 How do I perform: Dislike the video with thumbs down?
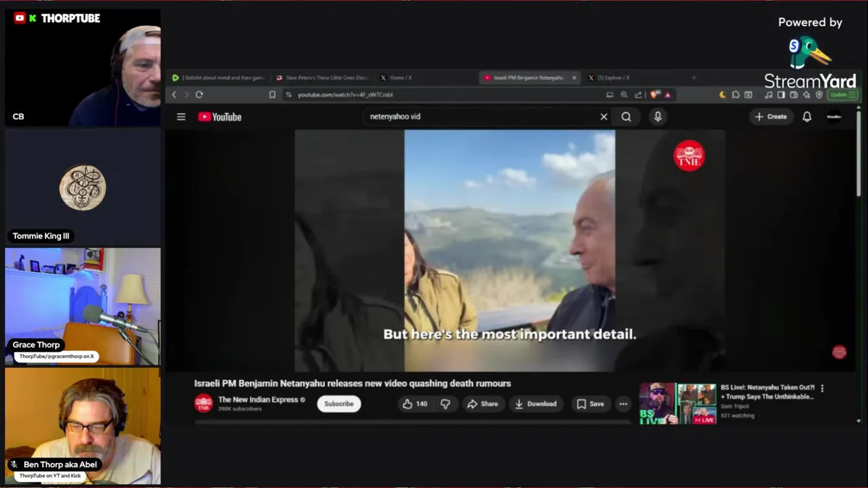point(446,404)
